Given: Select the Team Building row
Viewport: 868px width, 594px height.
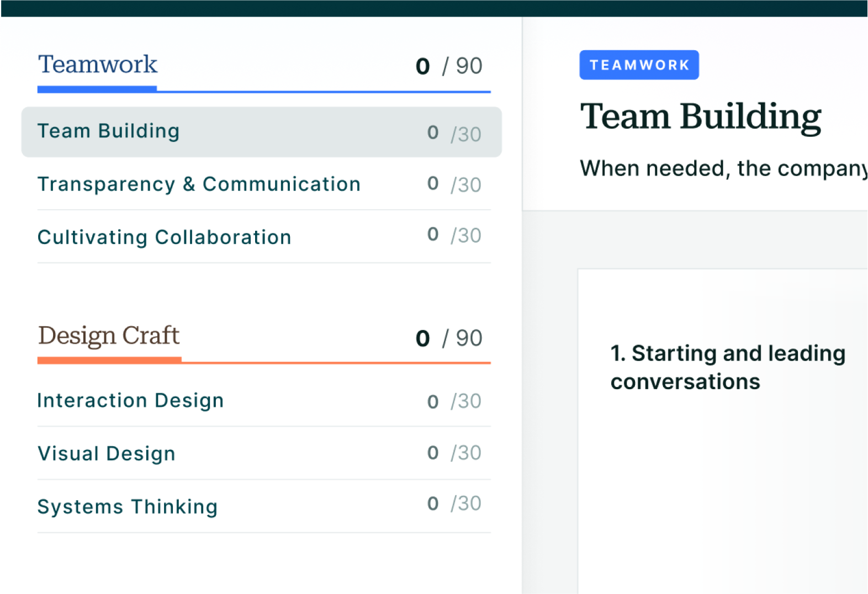Looking at the screenshot, I should (x=261, y=132).
